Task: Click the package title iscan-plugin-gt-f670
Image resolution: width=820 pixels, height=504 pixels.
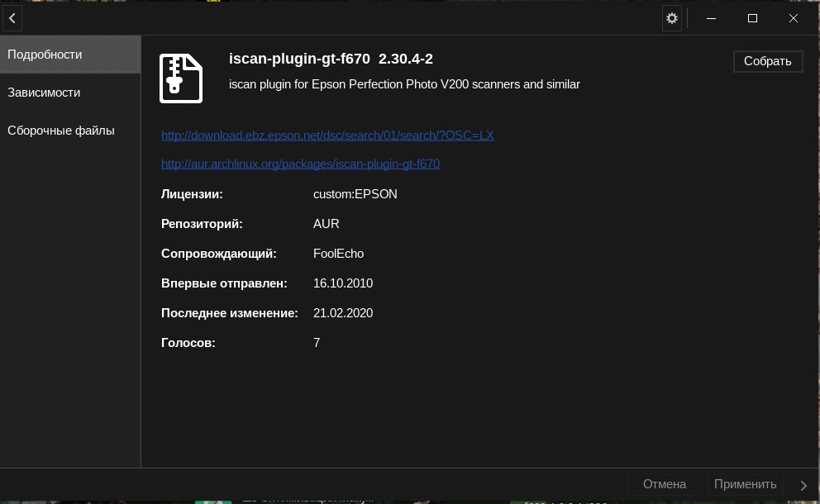Action: (299, 59)
